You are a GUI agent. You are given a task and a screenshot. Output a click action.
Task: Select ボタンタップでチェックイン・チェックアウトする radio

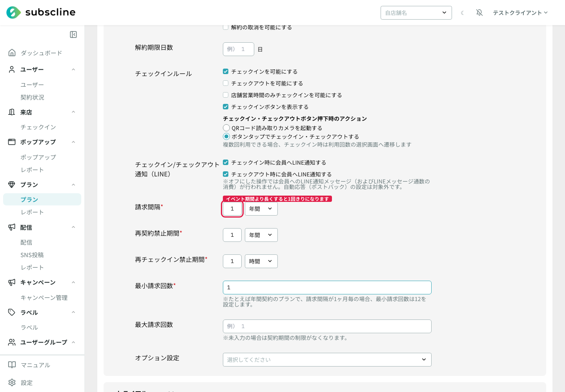pyautogui.click(x=226, y=136)
